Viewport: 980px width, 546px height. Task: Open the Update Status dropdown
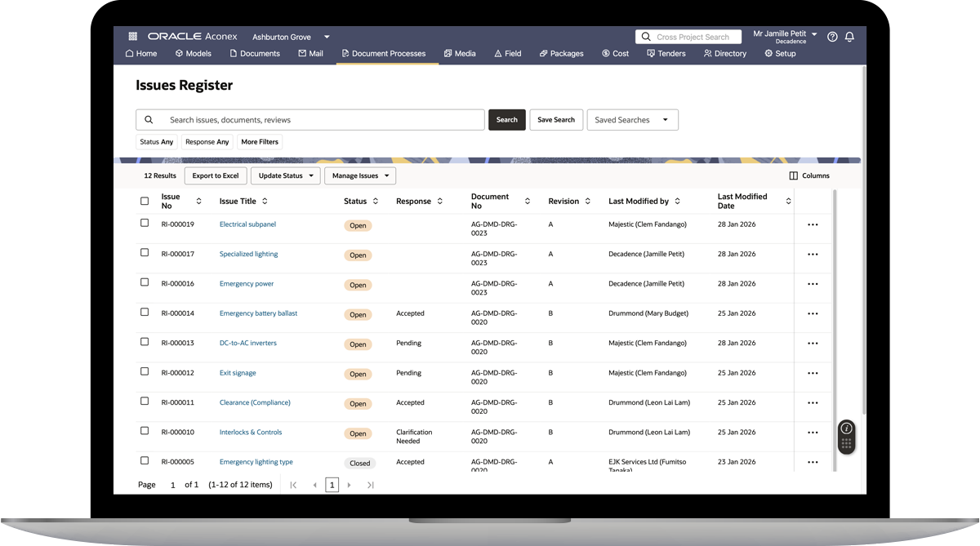point(285,175)
